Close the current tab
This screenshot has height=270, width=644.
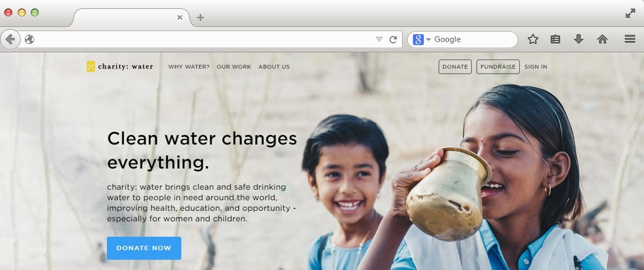[x=180, y=17]
